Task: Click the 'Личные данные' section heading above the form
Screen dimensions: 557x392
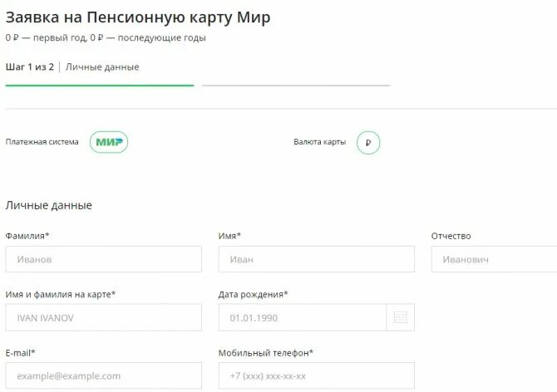Action: [49, 205]
